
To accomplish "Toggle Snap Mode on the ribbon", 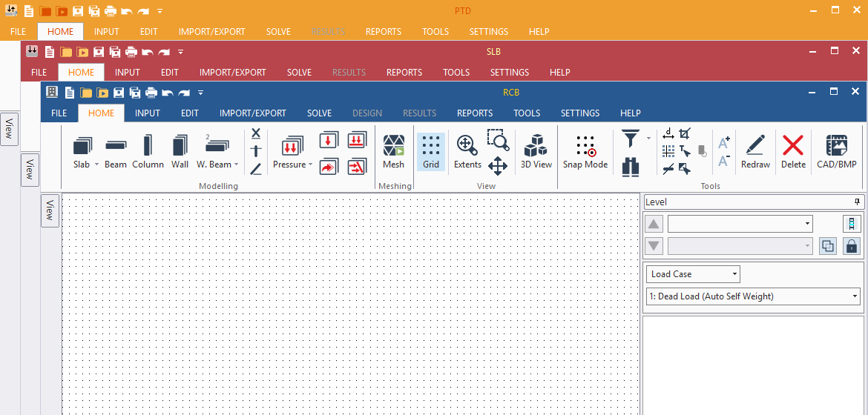I will point(585,152).
